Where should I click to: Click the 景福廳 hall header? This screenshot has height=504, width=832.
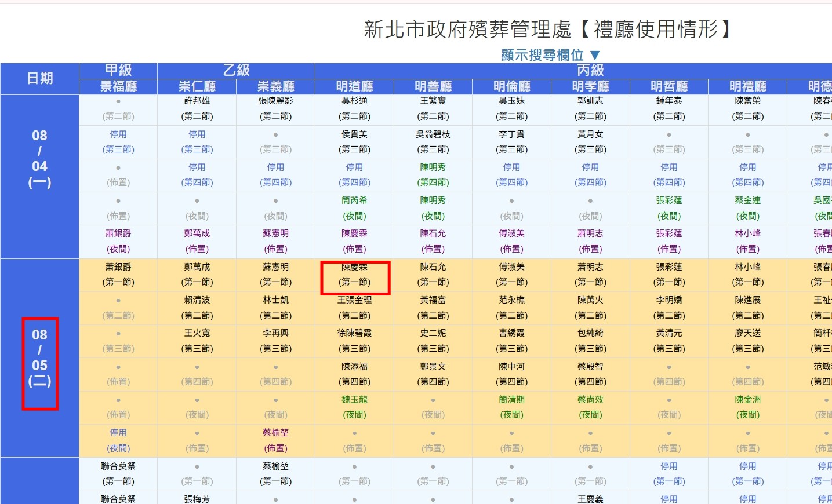(118, 87)
